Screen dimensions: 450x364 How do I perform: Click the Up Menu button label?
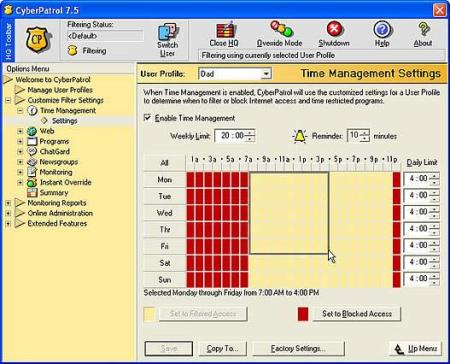click(x=422, y=349)
